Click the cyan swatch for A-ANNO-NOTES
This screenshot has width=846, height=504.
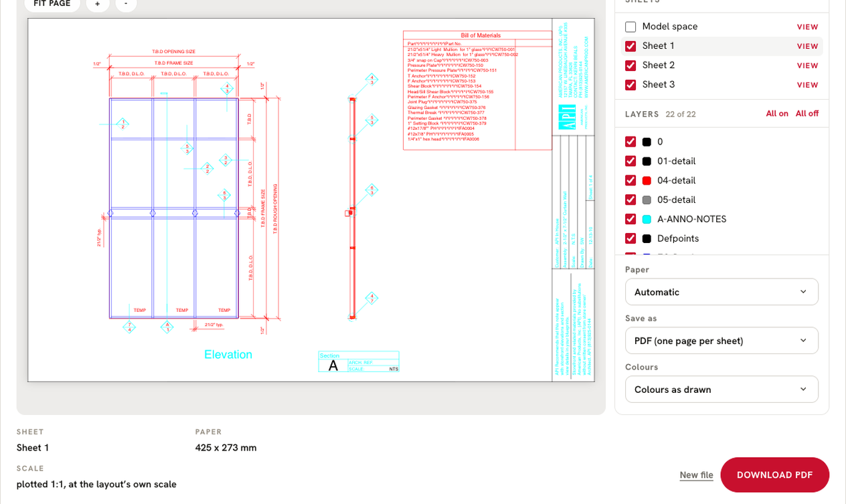click(647, 220)
